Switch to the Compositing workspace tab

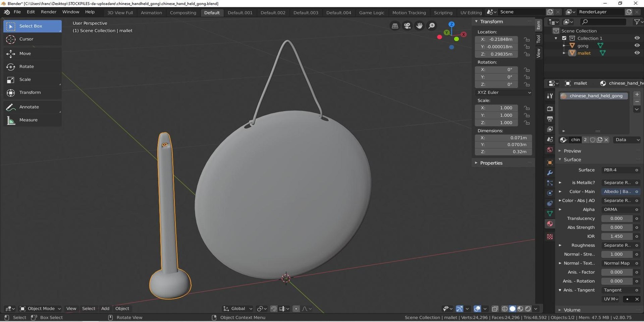click(183, 13)
